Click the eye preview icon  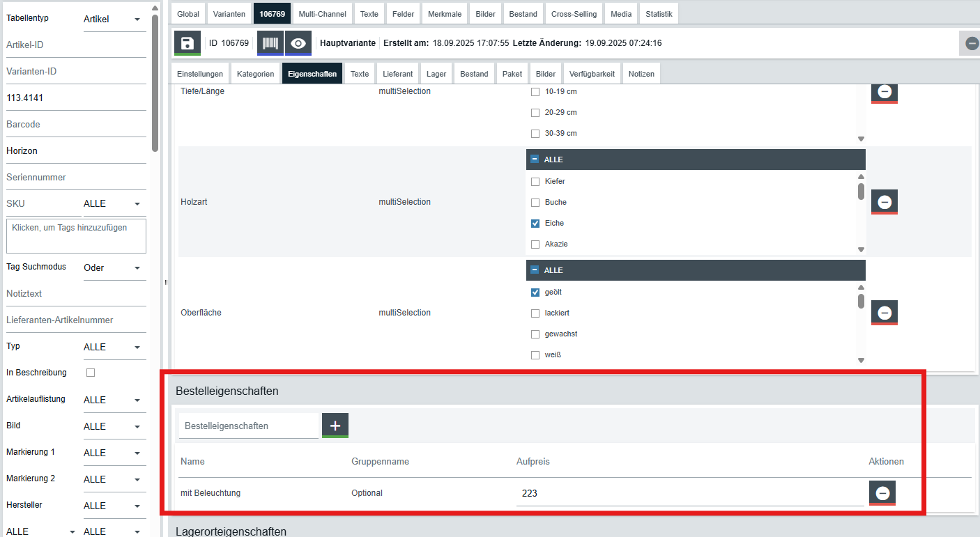click(x=298, y=43)
